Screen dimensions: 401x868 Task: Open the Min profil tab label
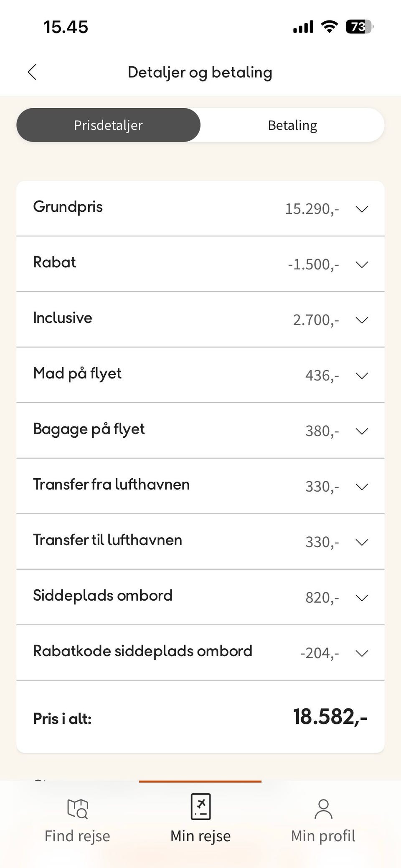point(323,836)
